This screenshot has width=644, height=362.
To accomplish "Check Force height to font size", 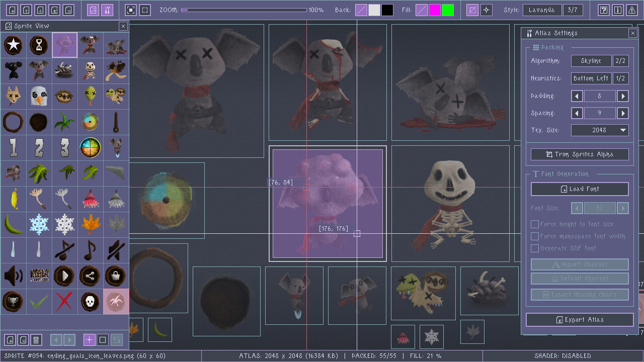I will 535,224.
